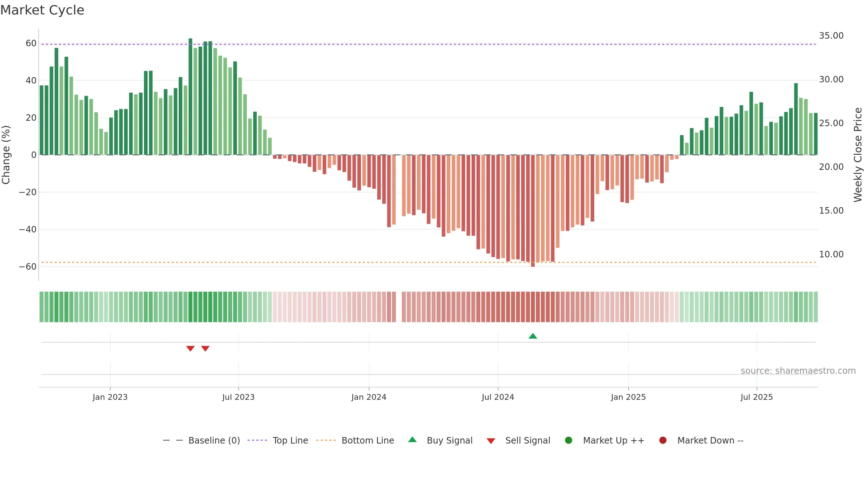The height and width of the screenshot is (488, 868).
Task: Click the Market Down -- red circle
Action: tap(663, 440)
